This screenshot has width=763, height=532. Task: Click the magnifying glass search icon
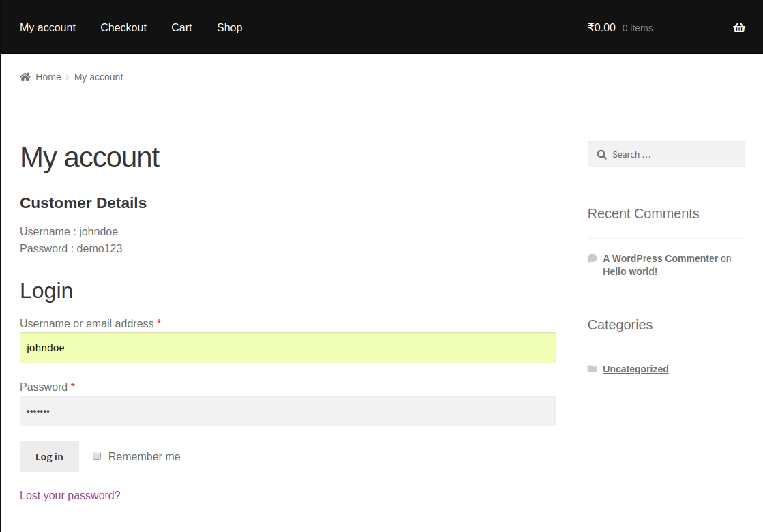pyautogui.click(x=601, y=155)
